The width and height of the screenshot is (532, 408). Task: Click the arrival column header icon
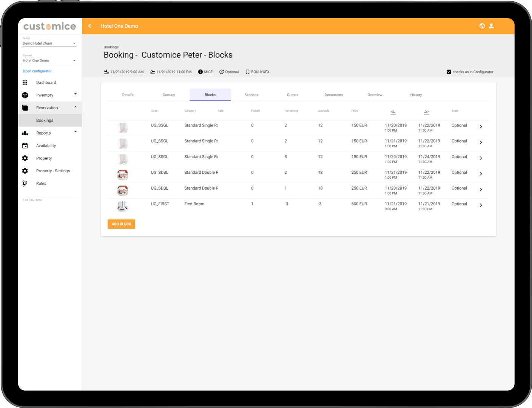(x=393, y=112)
